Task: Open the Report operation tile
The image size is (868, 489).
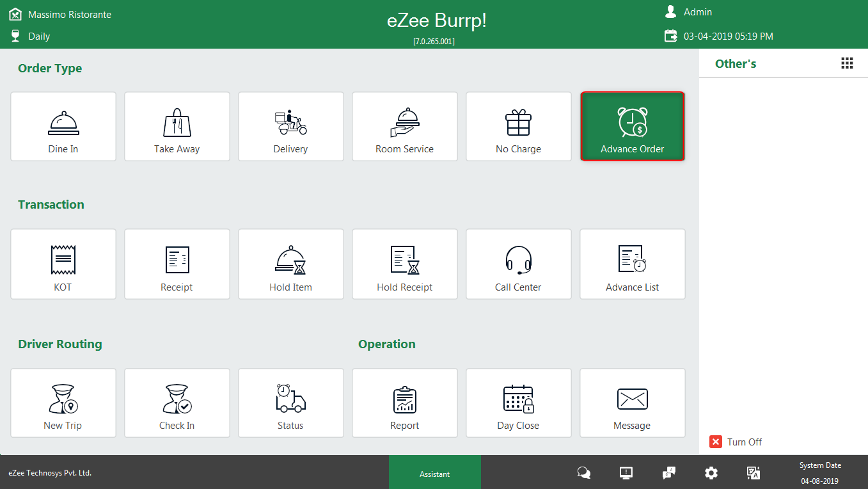Action: pos(405,403)
